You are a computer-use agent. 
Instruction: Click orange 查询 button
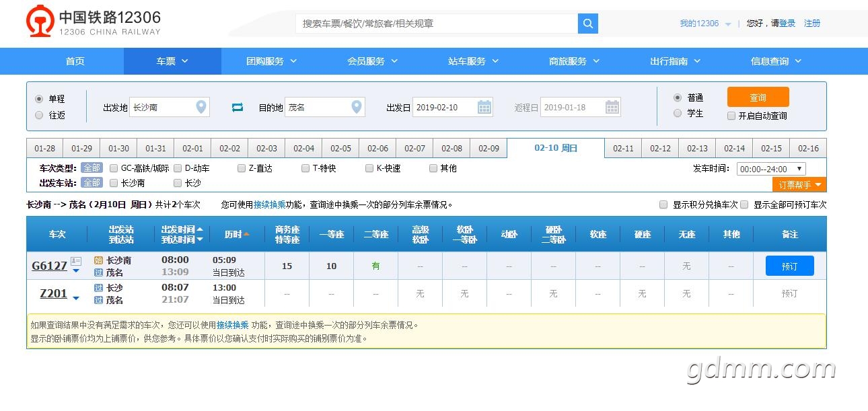pyautogui.click(x=758, y=97)
